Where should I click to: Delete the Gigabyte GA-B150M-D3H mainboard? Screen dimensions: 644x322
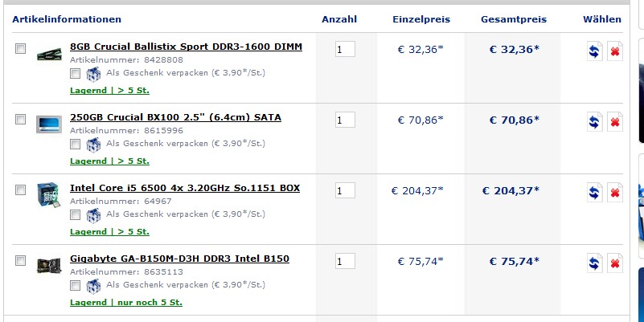tap(615, 263)
